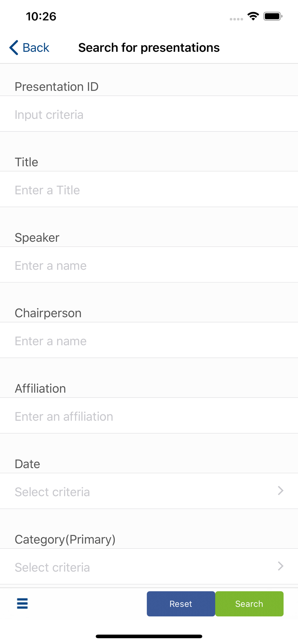Go back using the Back link
Image resolution: width=298 pixels, height=644 pixels.
tap(36, 48)
